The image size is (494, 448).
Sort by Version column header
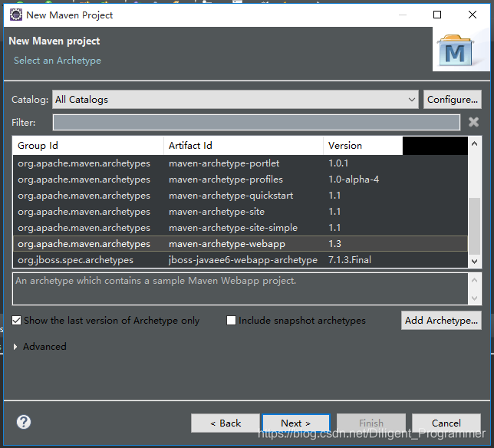[363, 146]
